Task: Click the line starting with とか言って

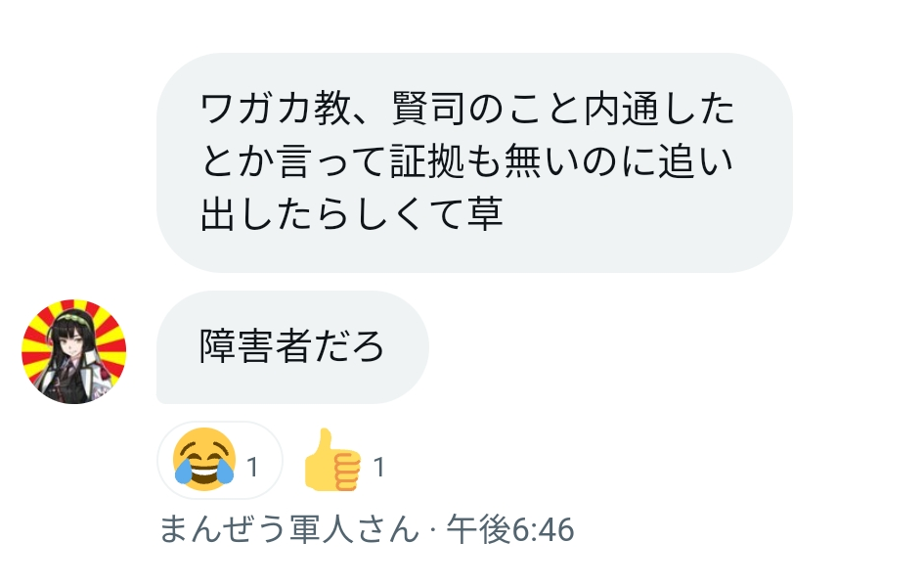Action: [x=467, y=160]
